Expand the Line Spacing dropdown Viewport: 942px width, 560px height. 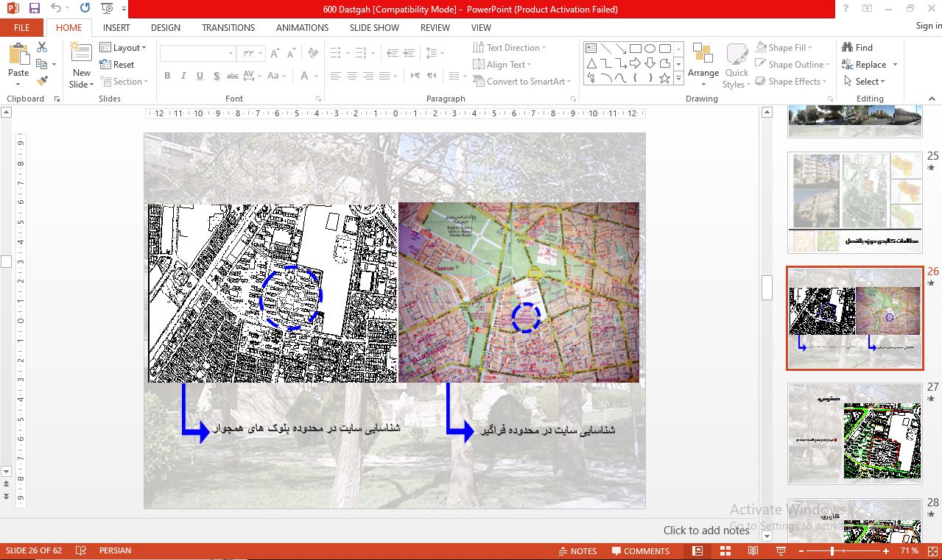(434, 53)
